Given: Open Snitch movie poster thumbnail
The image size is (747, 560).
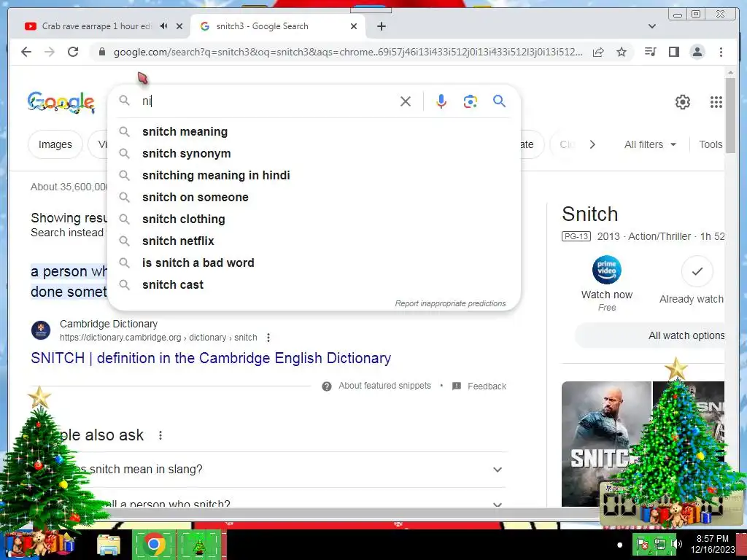Looking at the screenshot, I should pos(606,444).
